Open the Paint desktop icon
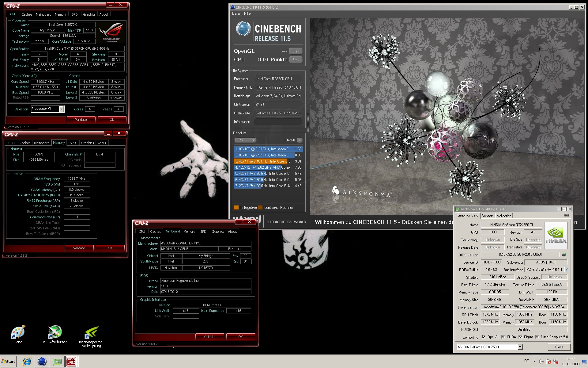The width and height of the screenshot is (588, 368). [18, 334]
